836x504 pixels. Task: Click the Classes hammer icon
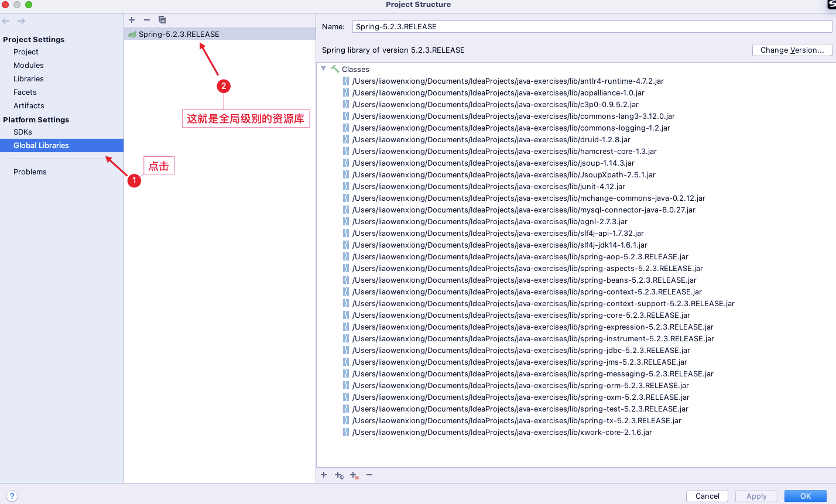[x=335, y=69]
